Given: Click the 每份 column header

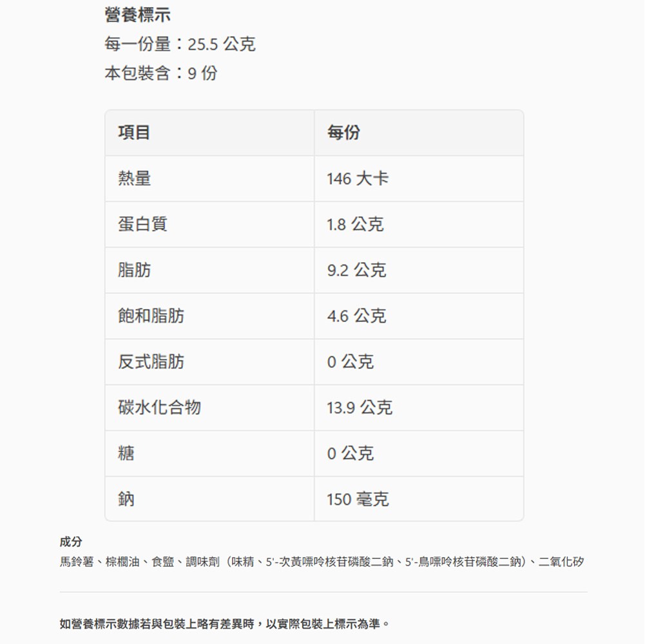Looking at the screenshot, I should (343, 133).
